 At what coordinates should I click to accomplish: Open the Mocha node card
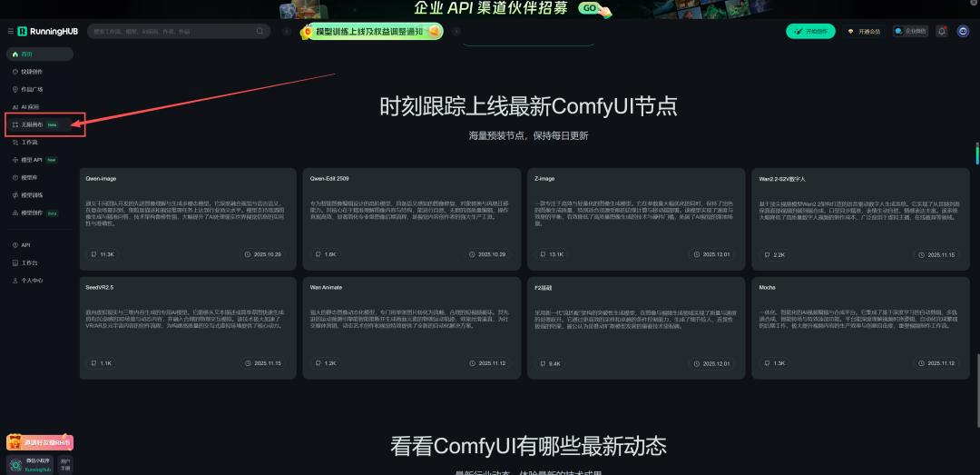[x=860, y=328]
